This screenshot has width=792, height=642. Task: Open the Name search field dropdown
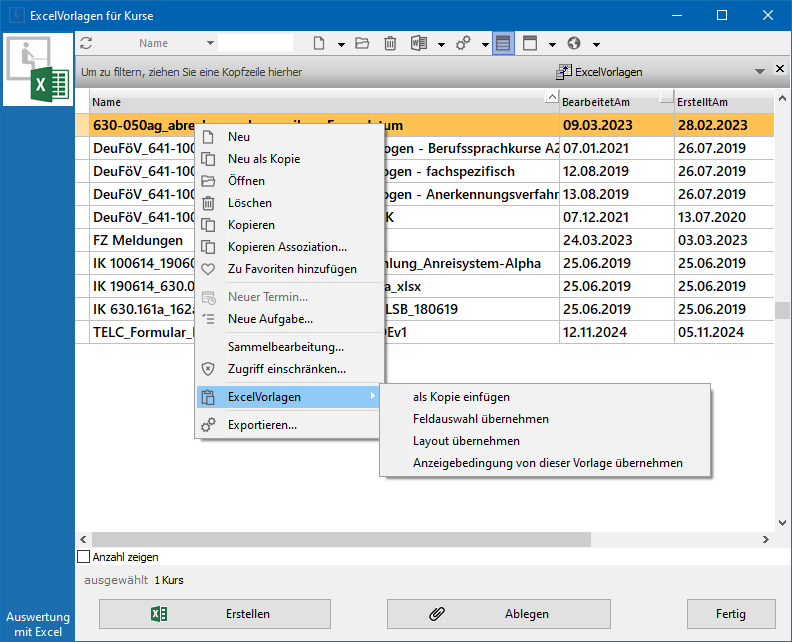(x=210, y=43)
